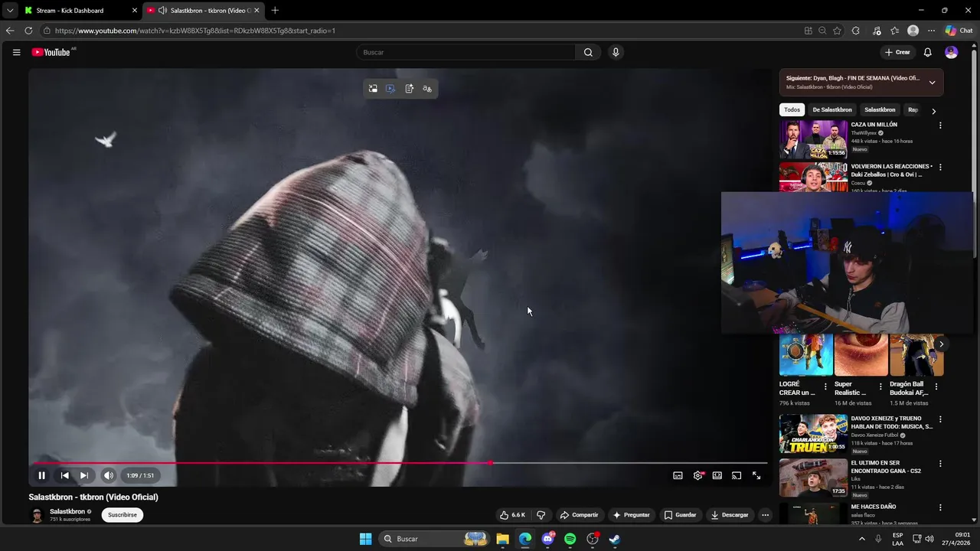Open options for EL ULTIMO EN SER ENCONTRADO

coord(940,464)
